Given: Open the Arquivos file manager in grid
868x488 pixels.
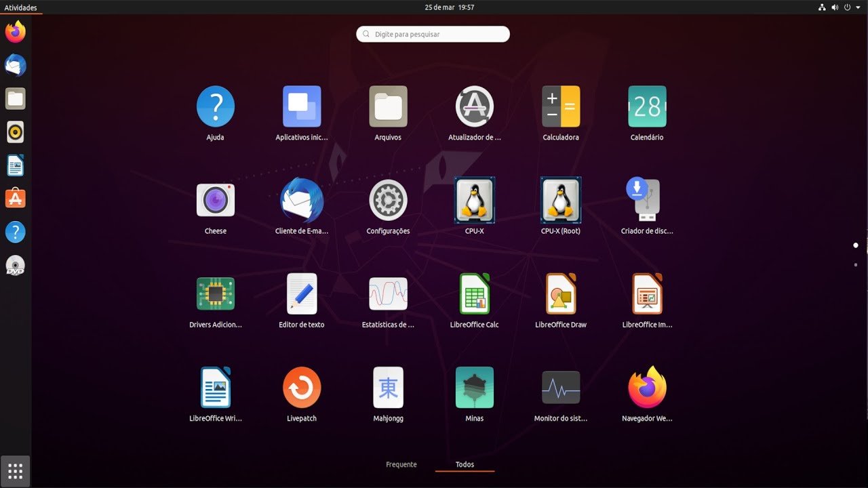Looking at the screenshot, I should click(x=388, y=106).
